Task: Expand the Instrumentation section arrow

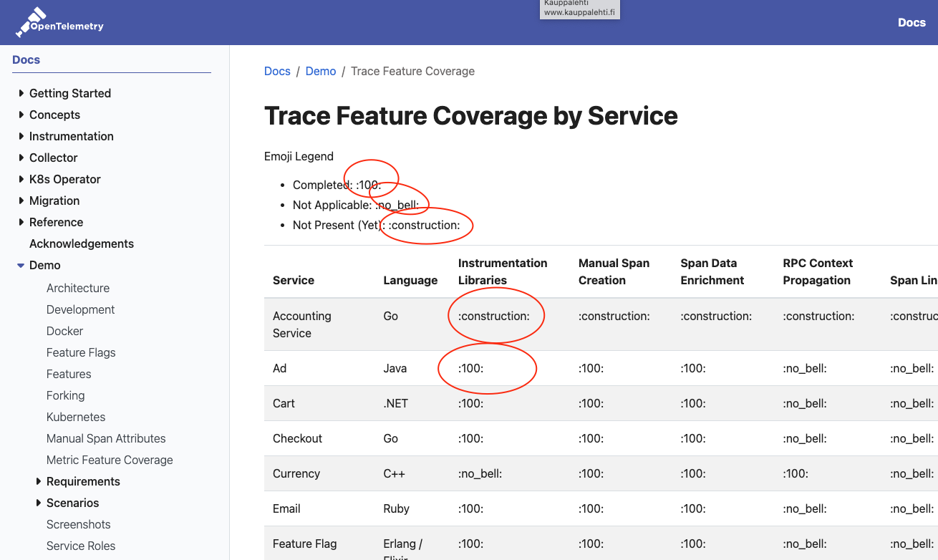Action: (21, 136)
